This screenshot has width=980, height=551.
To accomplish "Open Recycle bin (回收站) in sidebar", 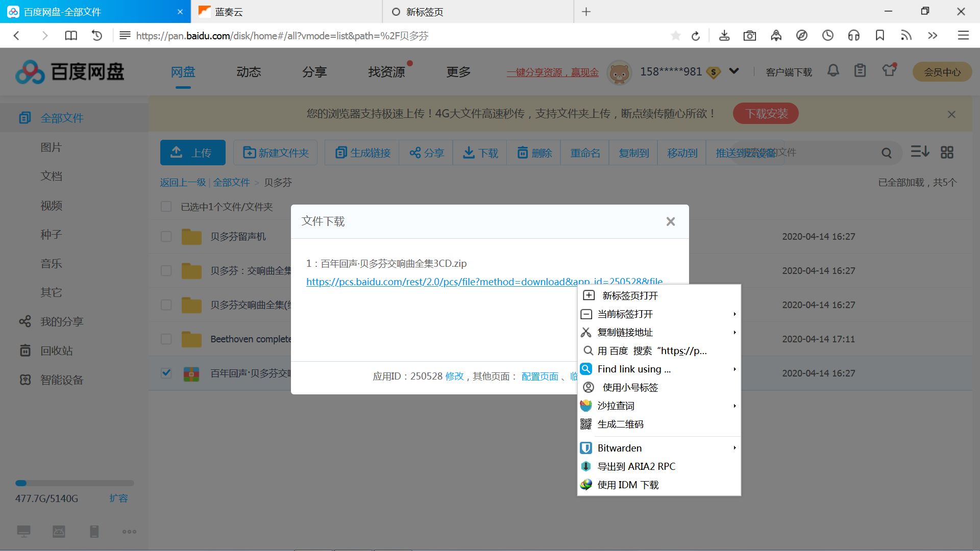I will pyautogui.click(x=56, y=351).
